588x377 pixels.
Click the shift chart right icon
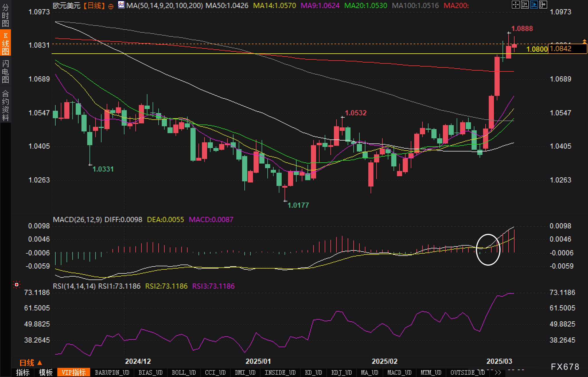543,5
